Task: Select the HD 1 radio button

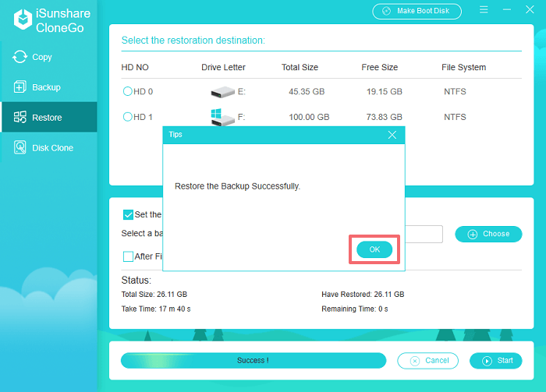Action: [128, 117]
